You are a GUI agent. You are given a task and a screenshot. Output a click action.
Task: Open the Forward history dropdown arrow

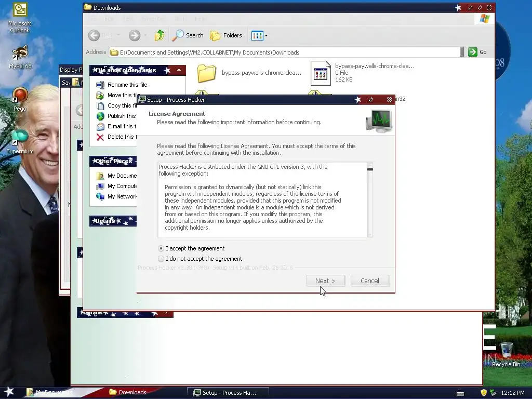pyautogui.click(x=145, y=35)
